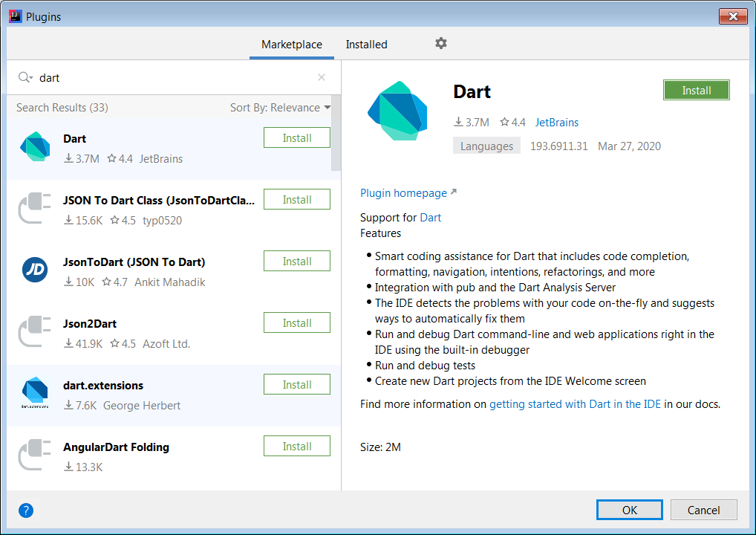Click the green Install button in details pane

[696, 90]
